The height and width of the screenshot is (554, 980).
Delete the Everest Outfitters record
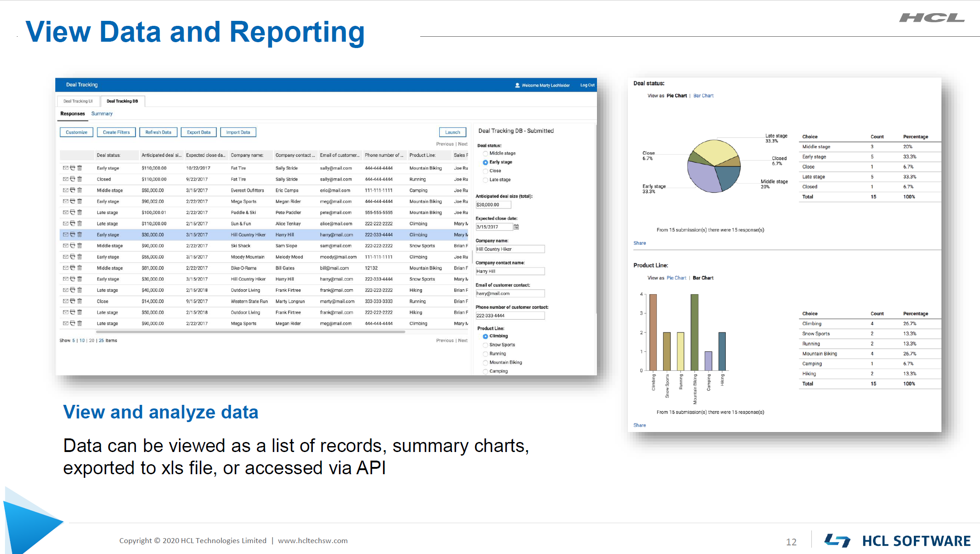tap(79, 190)
